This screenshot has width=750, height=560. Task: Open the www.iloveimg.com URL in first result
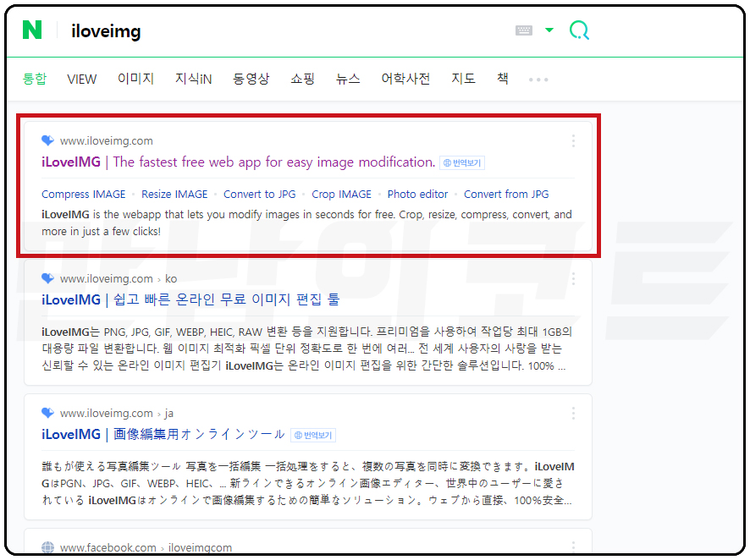click(106, 141)
